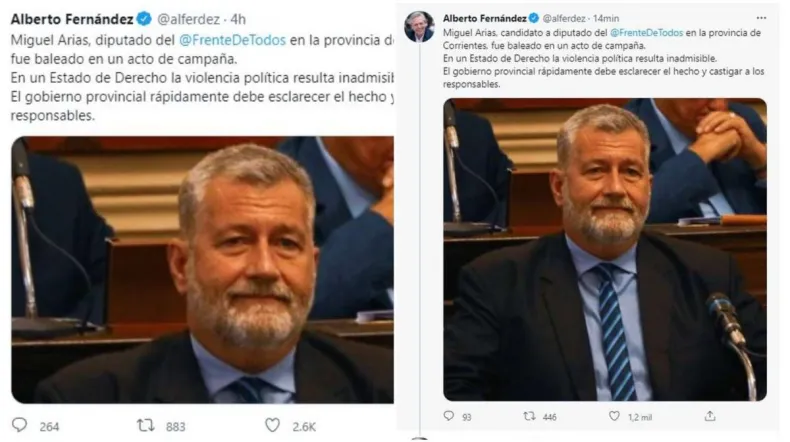Open the @alferdez handle on left tweet

[188, 19]
